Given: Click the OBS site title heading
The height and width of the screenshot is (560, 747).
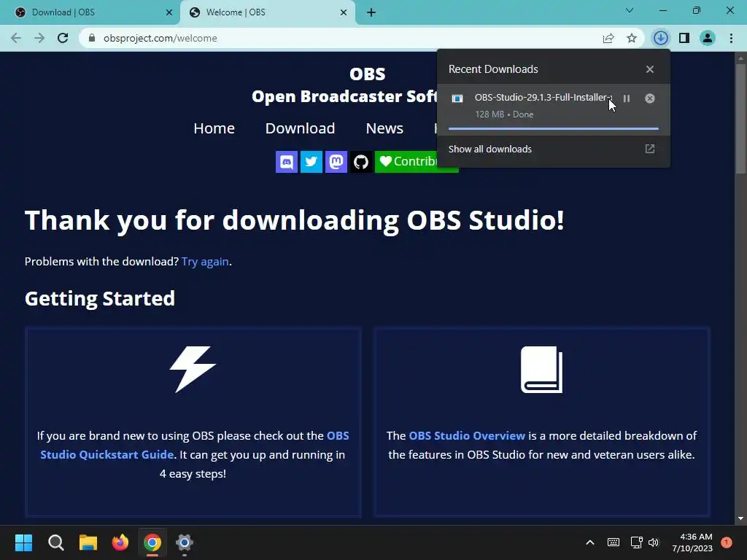Looking at the screenshot, I should click(x=368, y=74).
